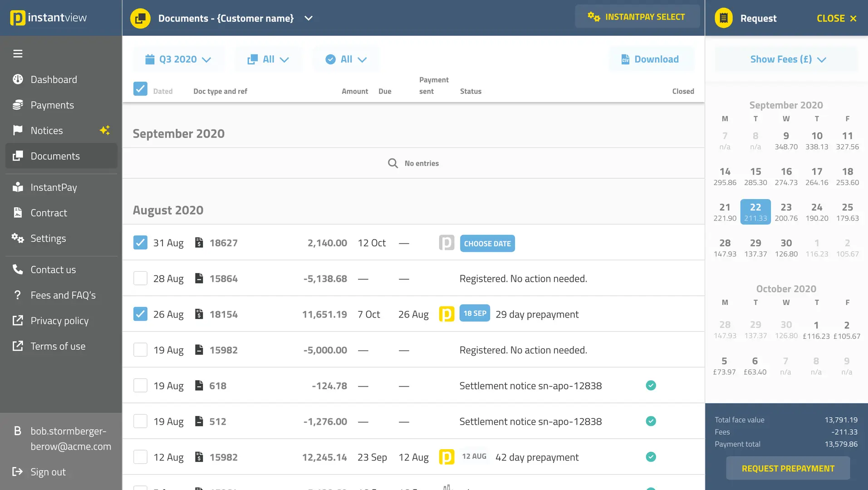Click the yellow Request panel icon

click(x=723, y=18)
